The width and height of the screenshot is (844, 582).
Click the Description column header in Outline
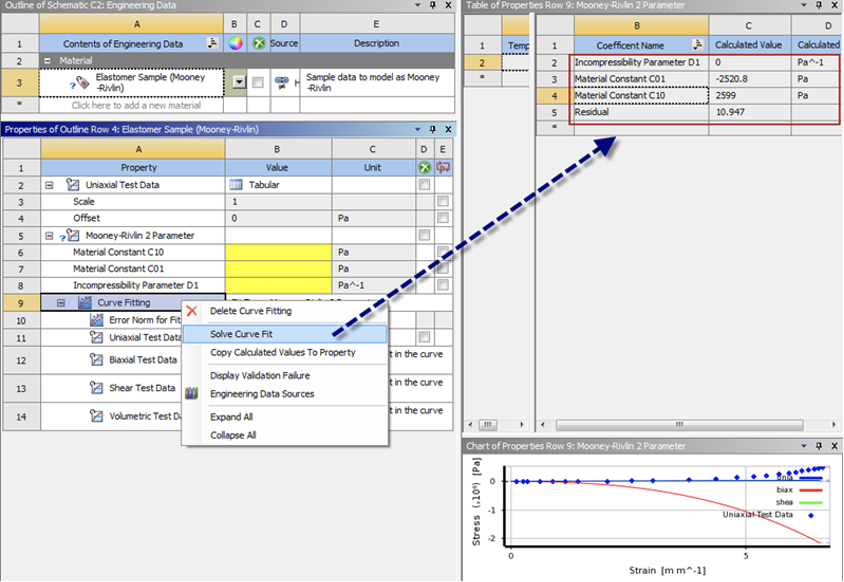[x=376, y=43]
